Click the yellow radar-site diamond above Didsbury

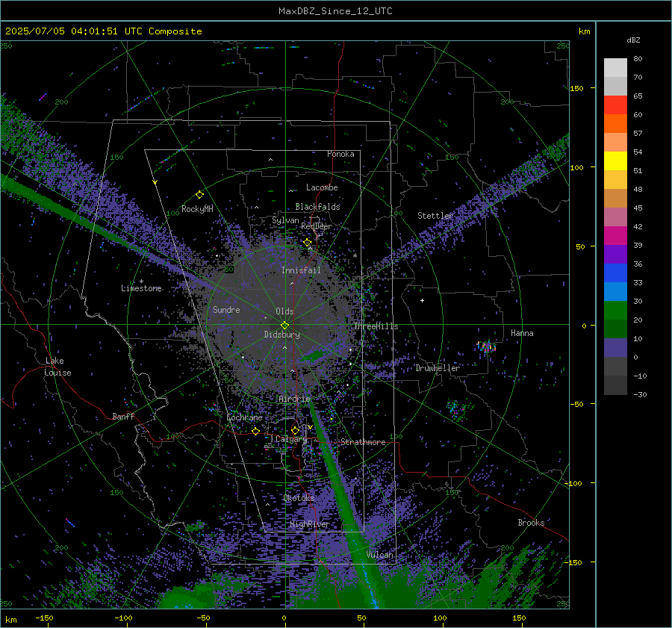click(285, 325)
